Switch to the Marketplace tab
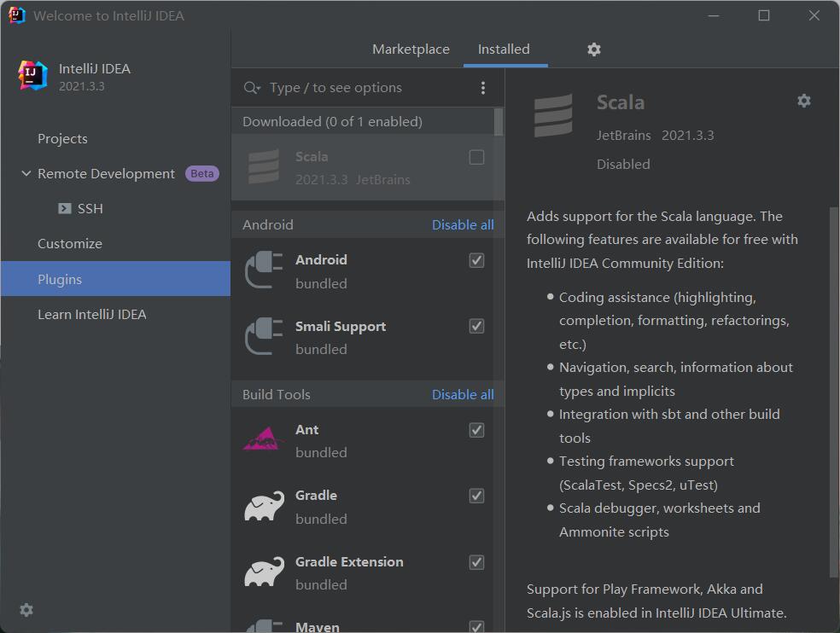Image resolution: width=840 pixels, height=633 pixels. 411,49
